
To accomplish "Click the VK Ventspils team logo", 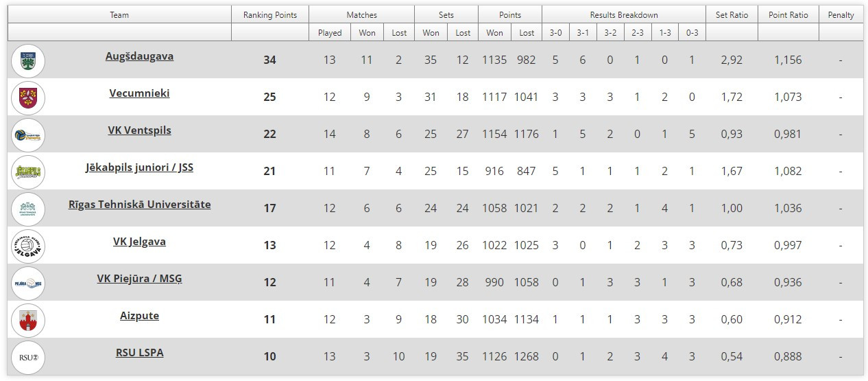I will pyautogui.click(x=28, y=135).
